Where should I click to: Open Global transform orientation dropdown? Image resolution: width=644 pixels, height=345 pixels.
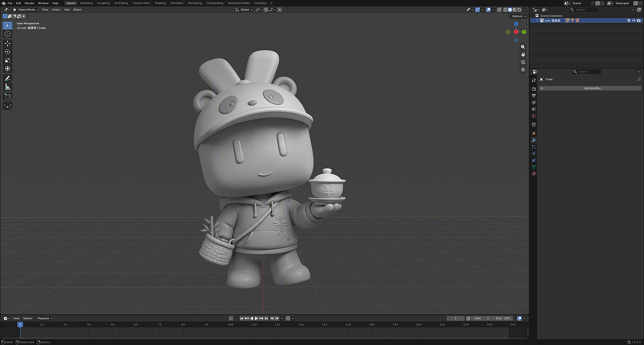coord(244,10)
